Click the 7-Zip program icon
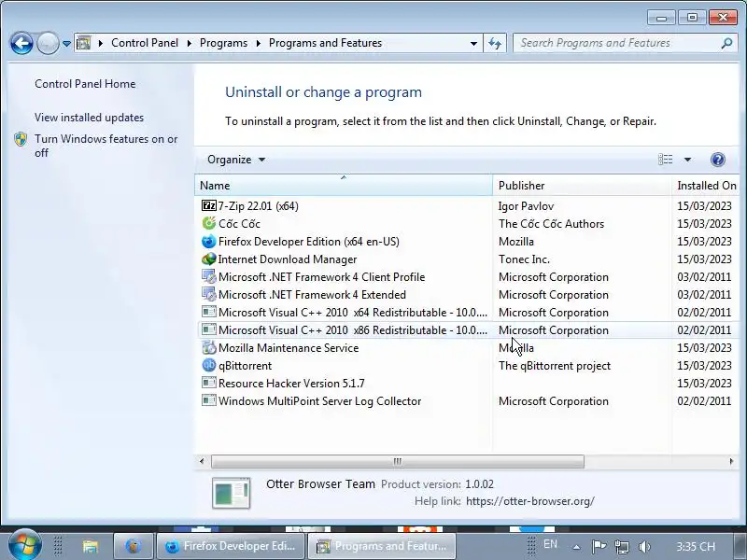Screen dimensions: 747x560 click(208, 205)
